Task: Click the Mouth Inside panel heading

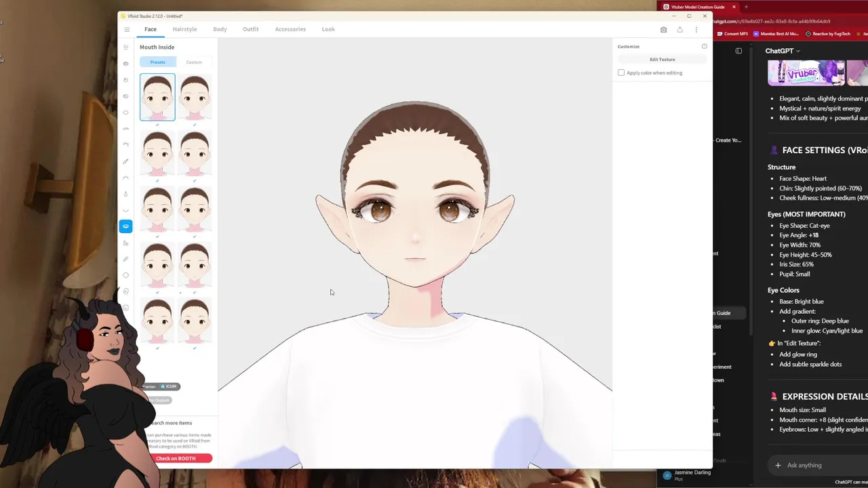Action: coord(157,47)
